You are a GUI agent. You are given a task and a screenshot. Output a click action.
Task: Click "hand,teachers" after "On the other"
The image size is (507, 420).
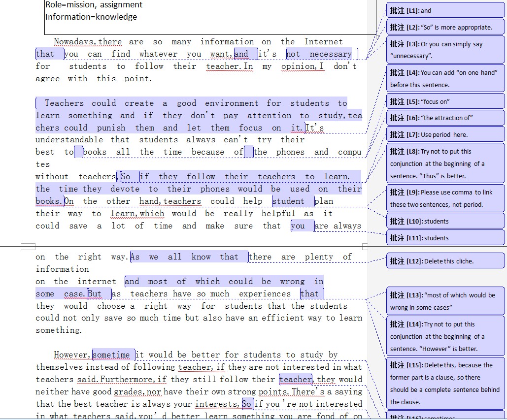tap(170, 201)
